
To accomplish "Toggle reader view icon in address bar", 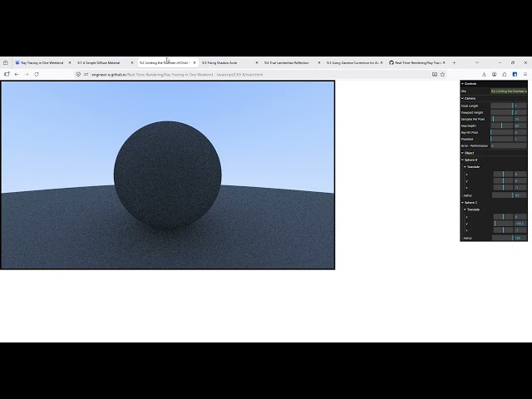I will 435,74.
